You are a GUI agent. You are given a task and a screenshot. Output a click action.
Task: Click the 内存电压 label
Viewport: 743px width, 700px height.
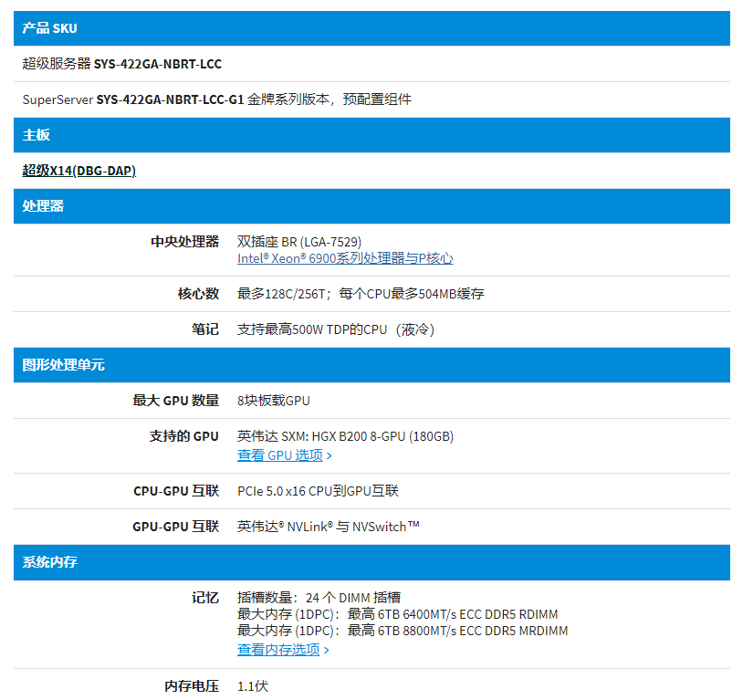click(x=192, y=686)
